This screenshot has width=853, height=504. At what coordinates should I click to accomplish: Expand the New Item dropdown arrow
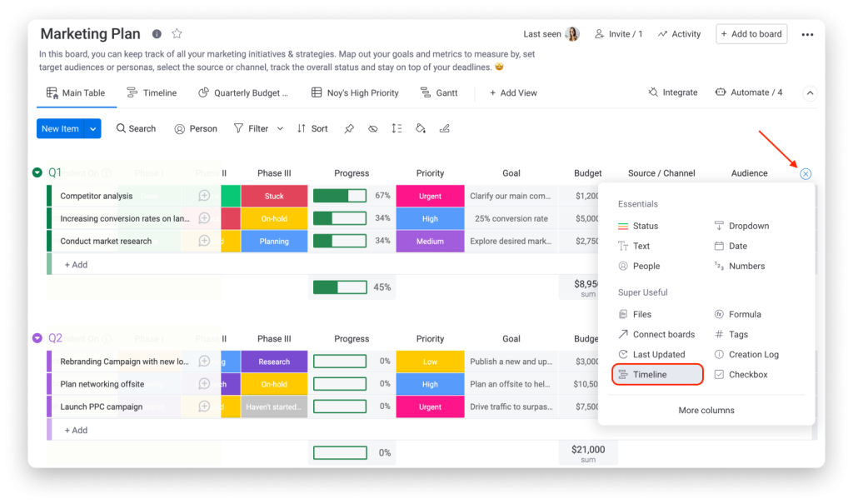click(92, 128)
